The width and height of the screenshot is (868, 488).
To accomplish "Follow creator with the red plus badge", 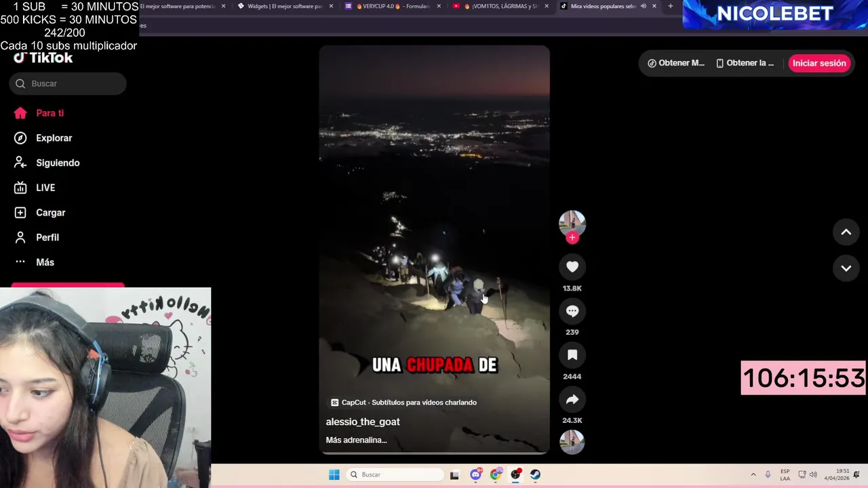I will click(572, 237).
